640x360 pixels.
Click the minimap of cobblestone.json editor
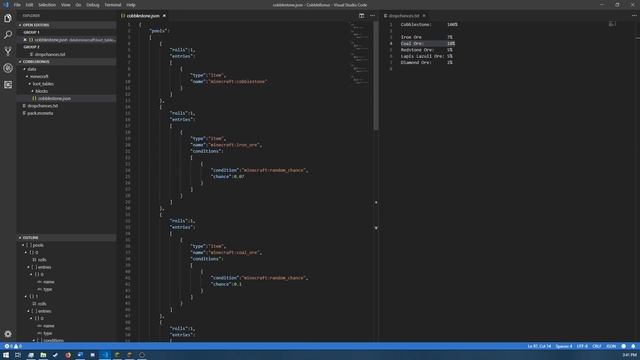(360, 53)
